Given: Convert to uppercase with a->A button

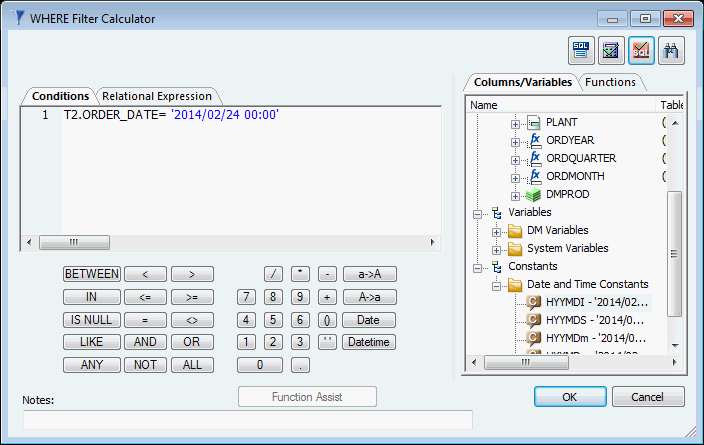Looking at the screenshot, I should point(370,274).
